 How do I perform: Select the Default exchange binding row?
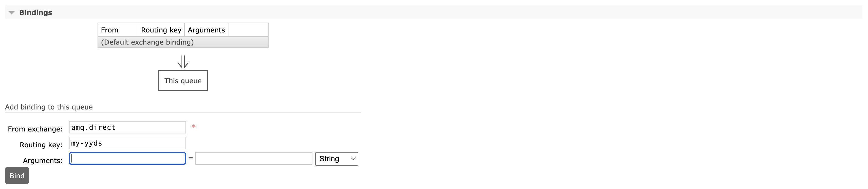(183, 42)
